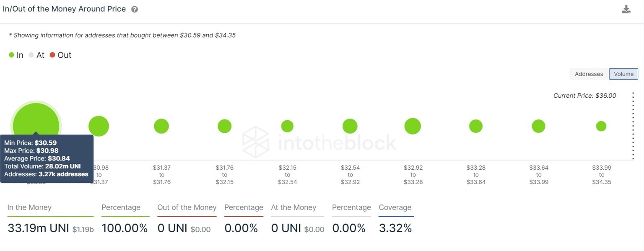Viewport: 644px width, 251px height.
Task: Toggle the red Out legend item
Action: [60, 55]
